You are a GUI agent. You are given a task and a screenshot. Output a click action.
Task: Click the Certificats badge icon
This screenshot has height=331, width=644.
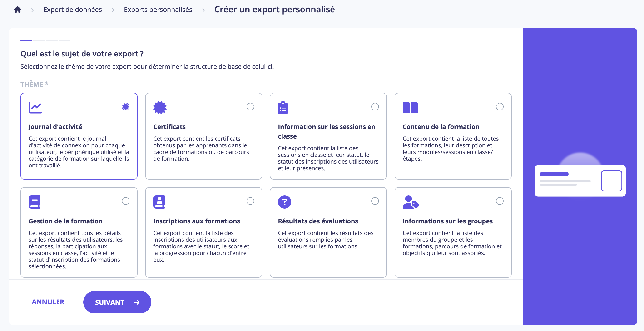point(160,108)
